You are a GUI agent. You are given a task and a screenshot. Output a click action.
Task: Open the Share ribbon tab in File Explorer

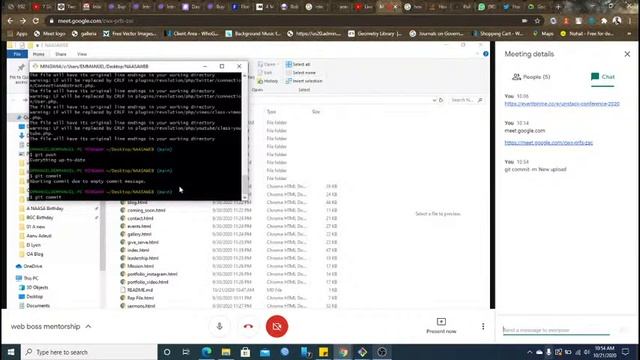coord(61,54)
